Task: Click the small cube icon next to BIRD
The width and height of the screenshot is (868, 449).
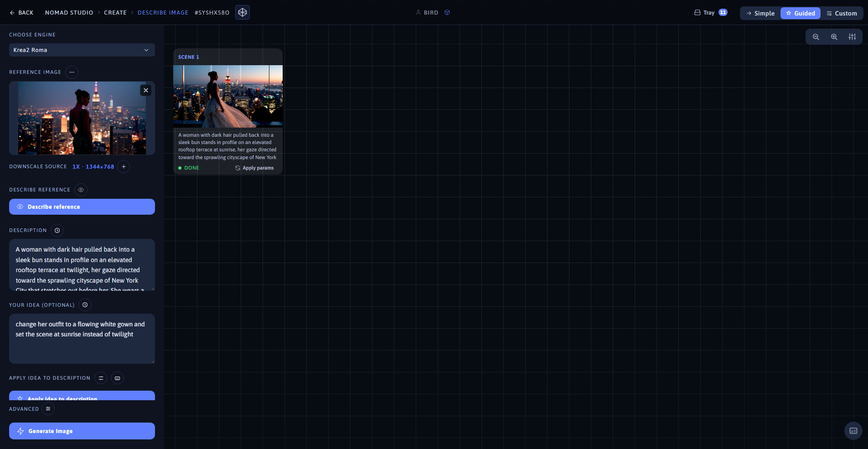Action: tap(447, 12)
